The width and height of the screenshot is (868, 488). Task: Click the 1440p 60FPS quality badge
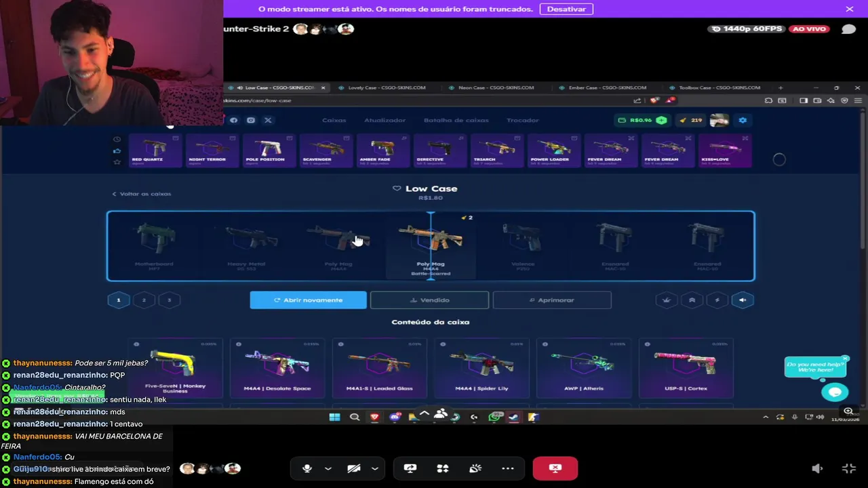click(747, 29)
